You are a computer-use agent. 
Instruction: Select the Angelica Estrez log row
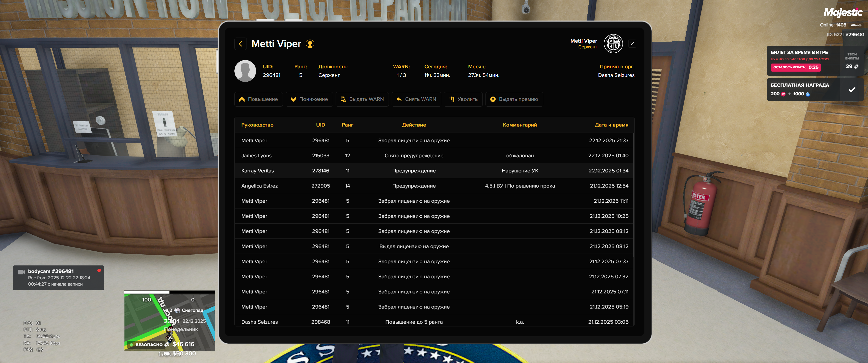pos(434,186)
